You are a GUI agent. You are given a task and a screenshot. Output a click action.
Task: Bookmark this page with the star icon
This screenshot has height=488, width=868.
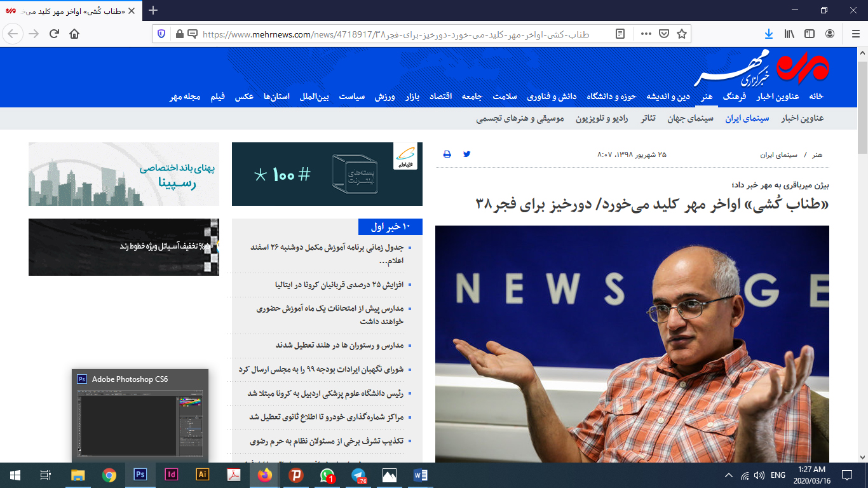tap(682, 34)
